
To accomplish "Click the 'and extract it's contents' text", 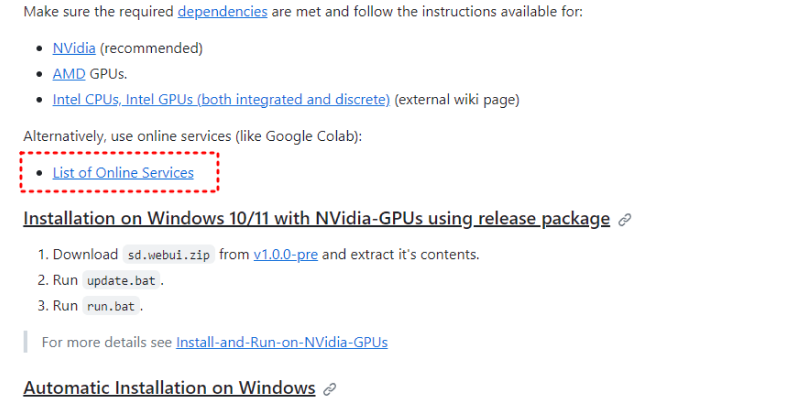I will [x=401, y=254].
